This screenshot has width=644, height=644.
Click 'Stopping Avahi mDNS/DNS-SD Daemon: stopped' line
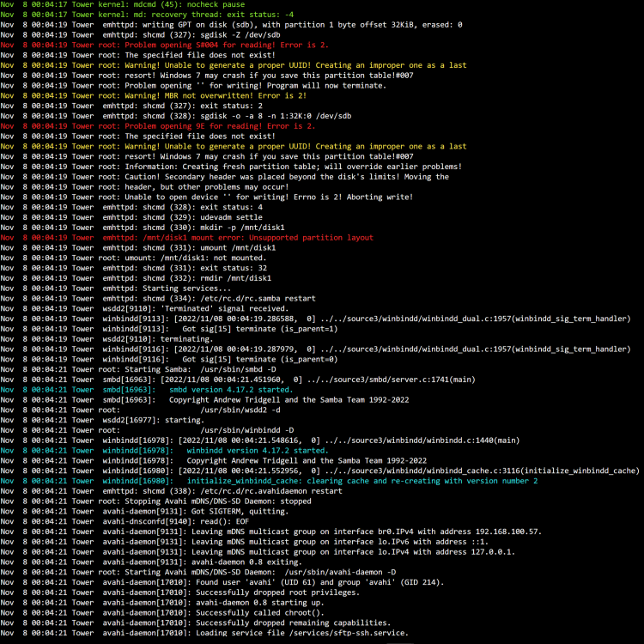coord(156,501)
